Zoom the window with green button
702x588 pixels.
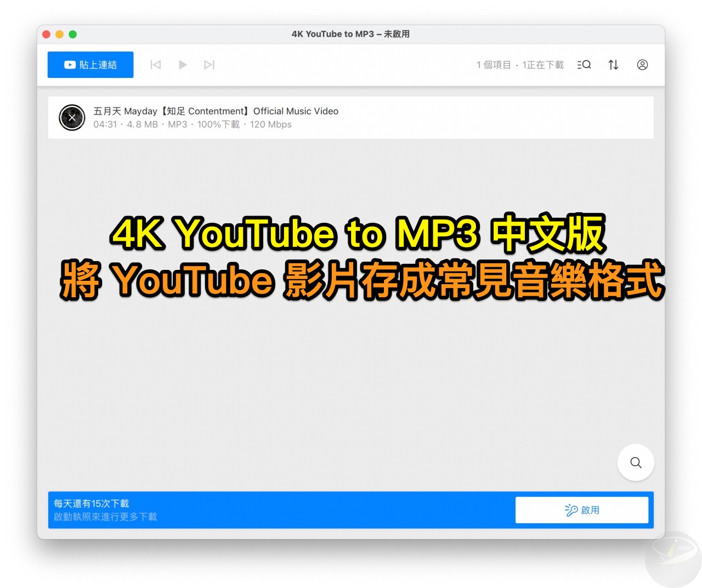coord(73,34)
